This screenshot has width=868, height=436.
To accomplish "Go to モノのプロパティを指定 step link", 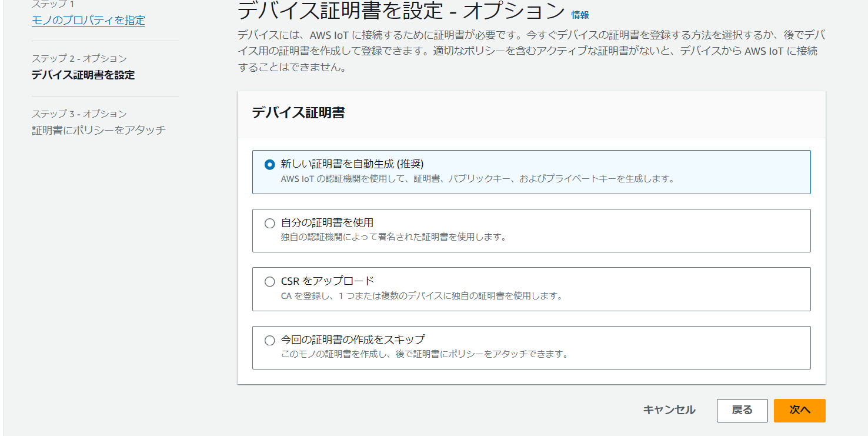I will click(x=88, y=21).
